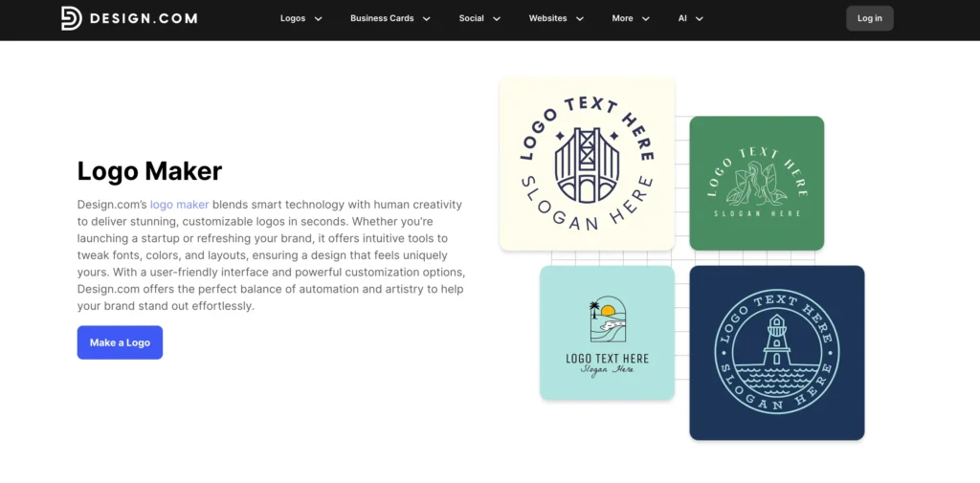This screenshot has width=980, height=483.
Task: Click the woman figure emblem on green
Action: (x=756, y=184)
